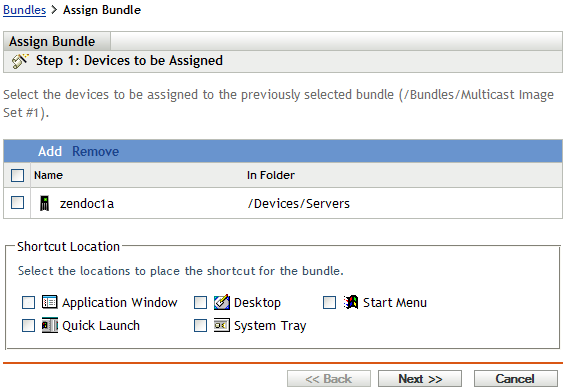Click the Start Menu shortcut icon

(x=351, y=302)
